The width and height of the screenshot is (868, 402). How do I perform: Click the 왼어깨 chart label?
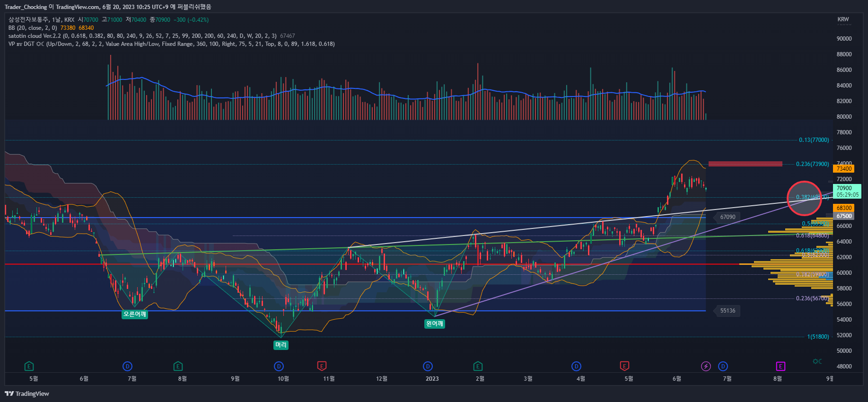434,323
